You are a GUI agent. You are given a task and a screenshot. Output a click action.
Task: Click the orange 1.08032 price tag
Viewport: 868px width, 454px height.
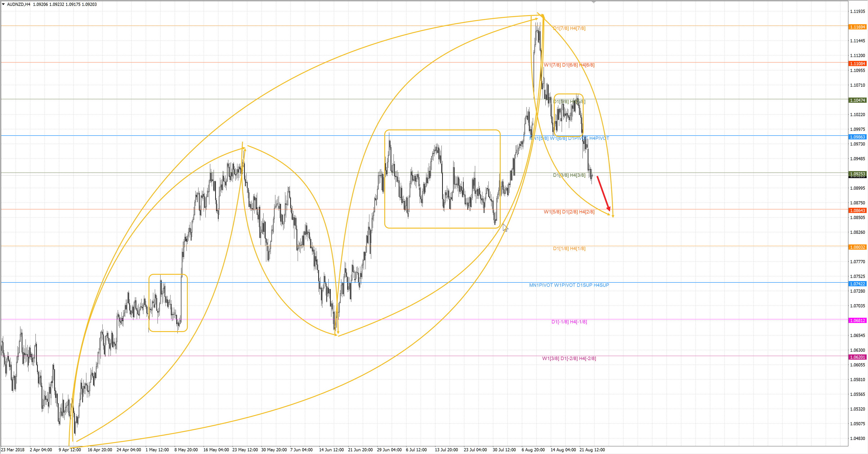click(857, 247)
